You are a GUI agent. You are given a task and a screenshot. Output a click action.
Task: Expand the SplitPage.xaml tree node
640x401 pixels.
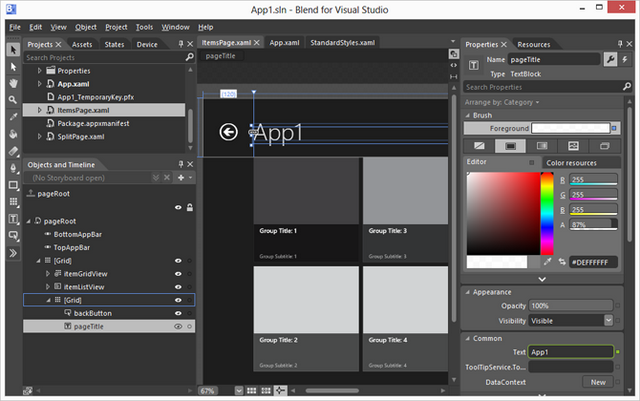[x=40, y=136]
